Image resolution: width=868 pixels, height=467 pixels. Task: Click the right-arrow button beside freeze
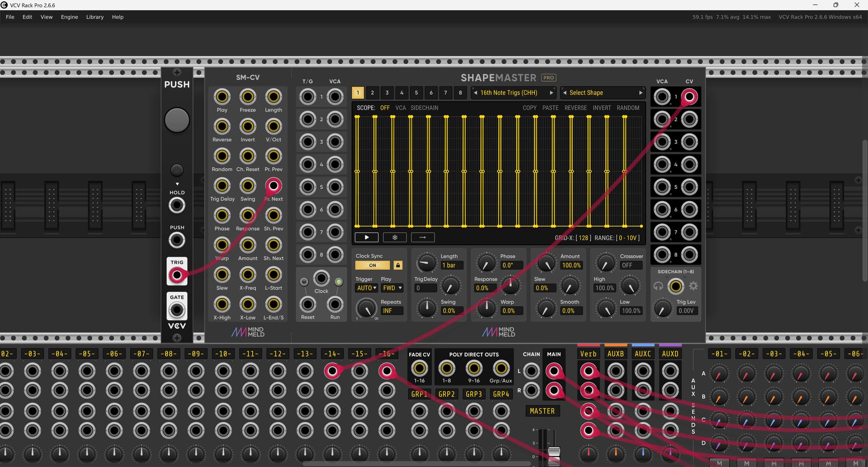[423, 237]
